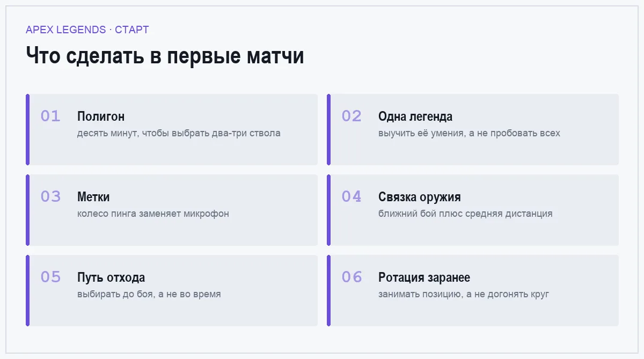Click the 'Связка оружия' card title
Image resolution: width=644 pixels, height=359 pixels.
420,197
